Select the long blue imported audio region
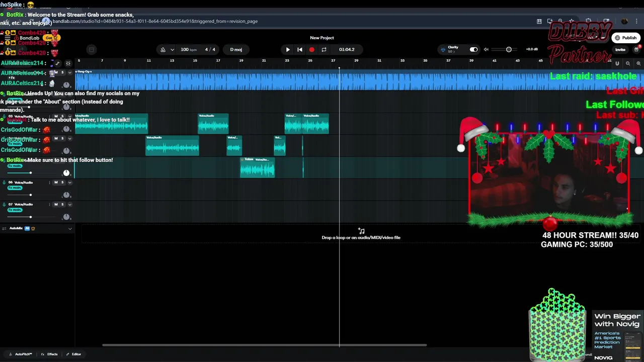644x362 pixels. pyautogui.click(x=359, y=80)
